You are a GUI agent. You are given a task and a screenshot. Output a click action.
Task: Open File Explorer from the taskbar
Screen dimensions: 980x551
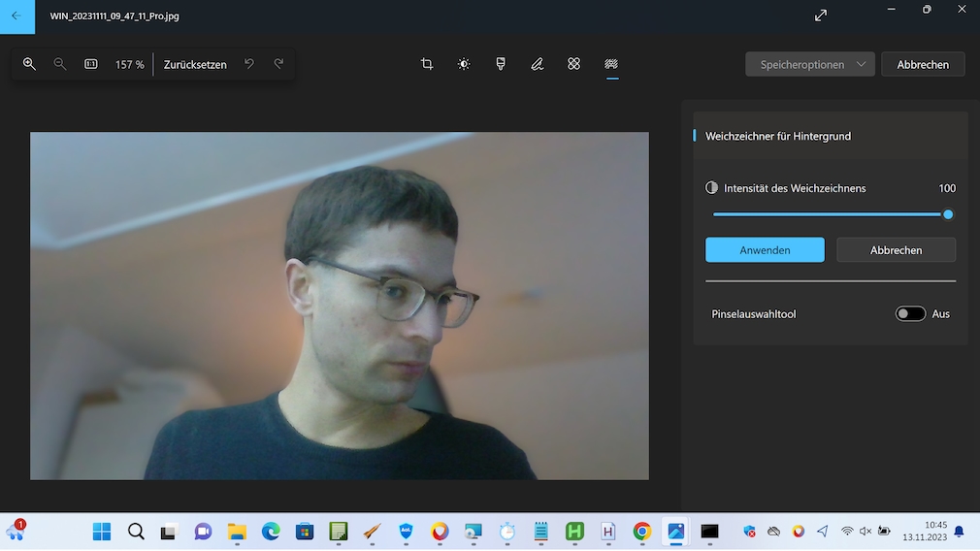(237, 532)
